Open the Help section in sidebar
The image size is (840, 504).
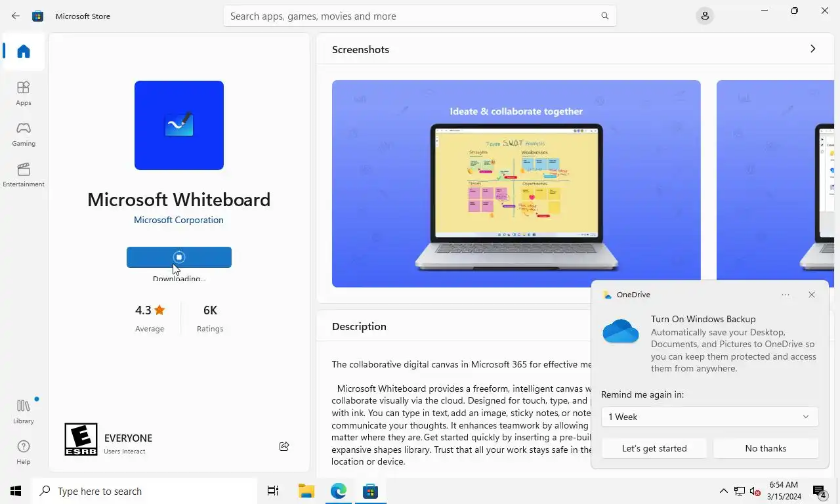point(24,452)
